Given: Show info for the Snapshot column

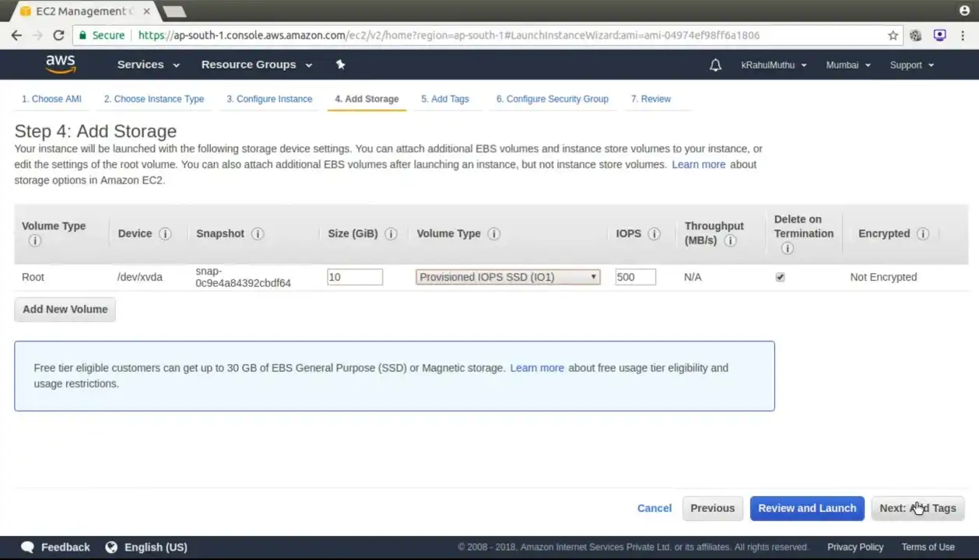Looking at the screenshot, I should click(258, 233).
